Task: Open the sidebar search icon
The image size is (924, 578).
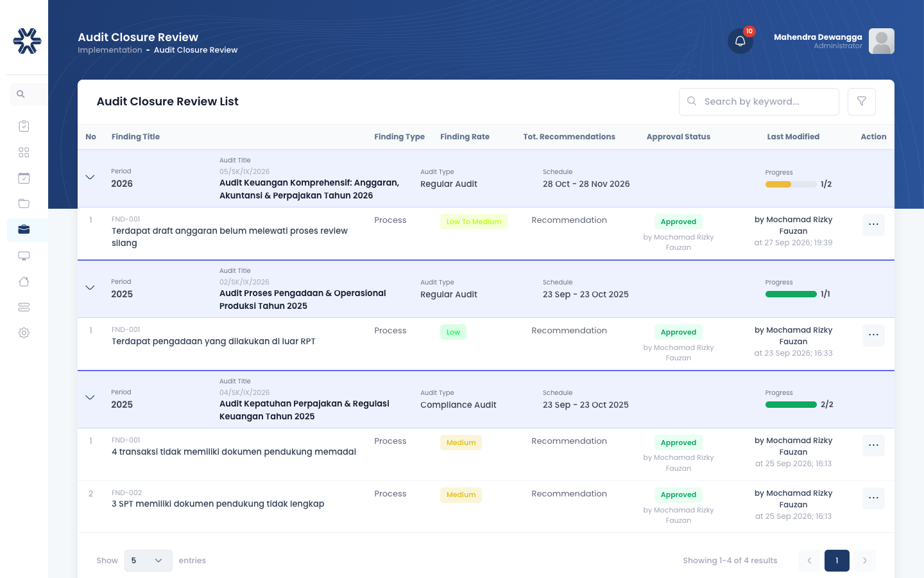Action: click(x=21, y=94)
